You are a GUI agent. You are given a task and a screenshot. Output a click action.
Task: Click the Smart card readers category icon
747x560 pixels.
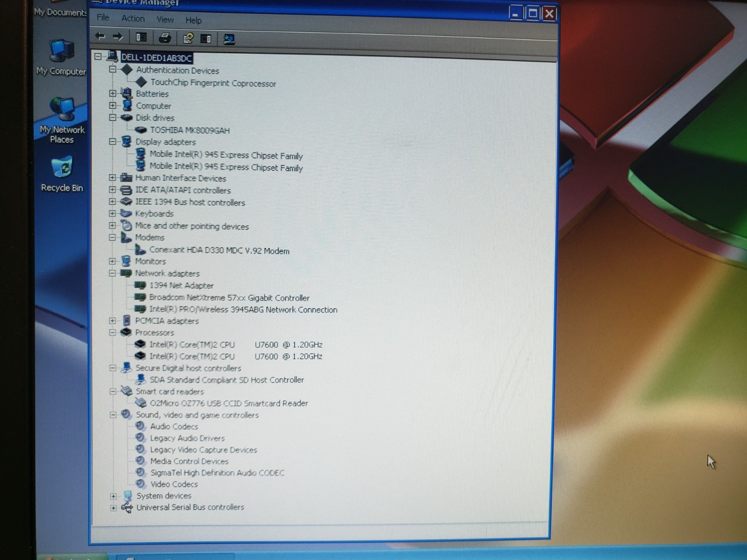tap(126, 391)
